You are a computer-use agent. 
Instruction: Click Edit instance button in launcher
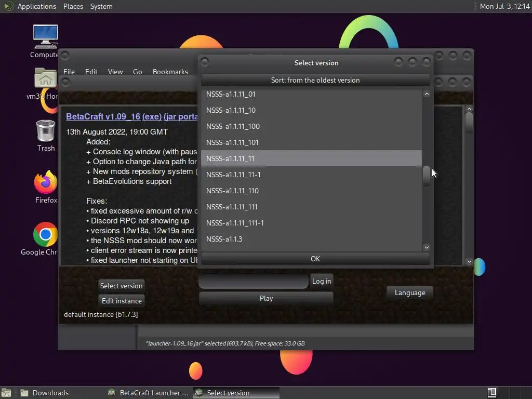[x=122, y=301]
